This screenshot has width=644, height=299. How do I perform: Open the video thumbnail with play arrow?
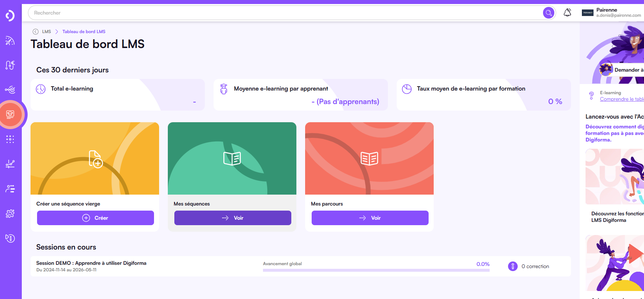pyautogui.click(x=615, y=263)
